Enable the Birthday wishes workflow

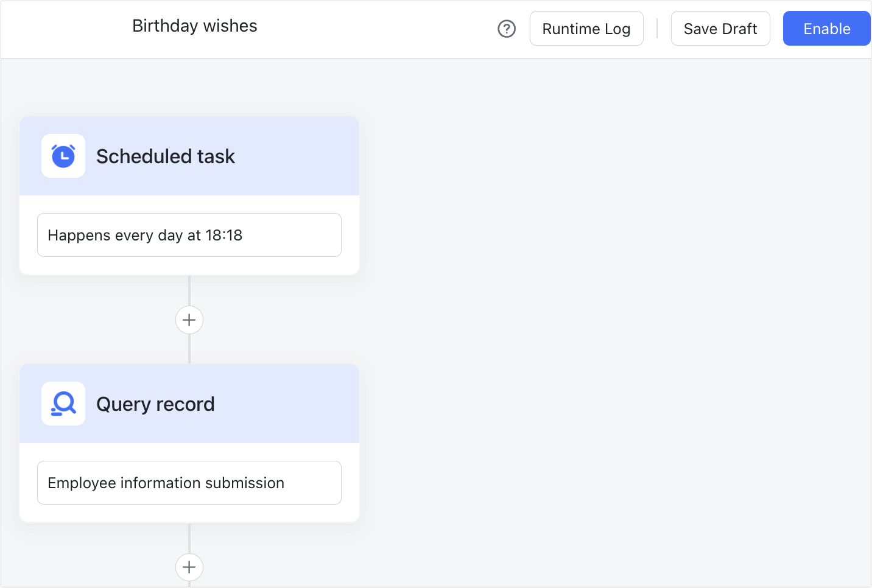coord(826,28)
